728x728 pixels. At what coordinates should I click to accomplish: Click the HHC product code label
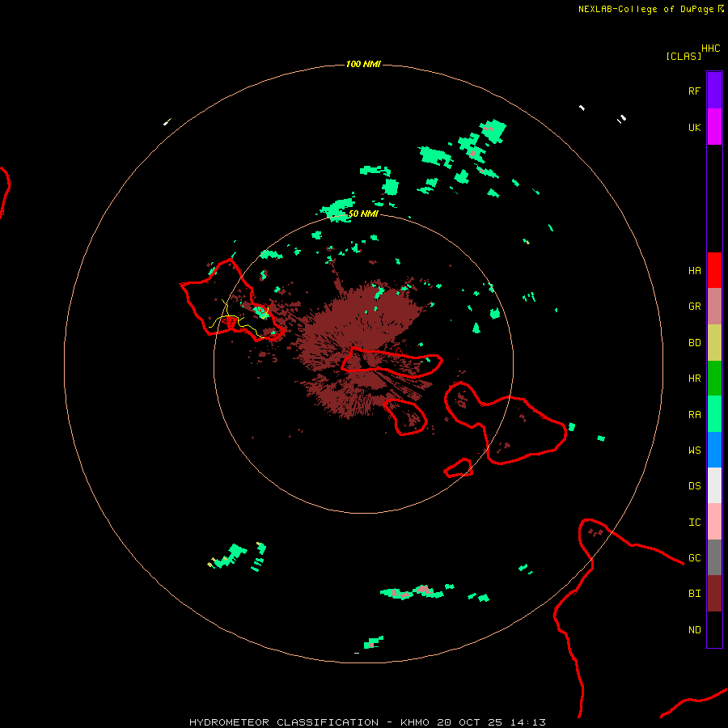pyautogui.click(x=710, y=49)
